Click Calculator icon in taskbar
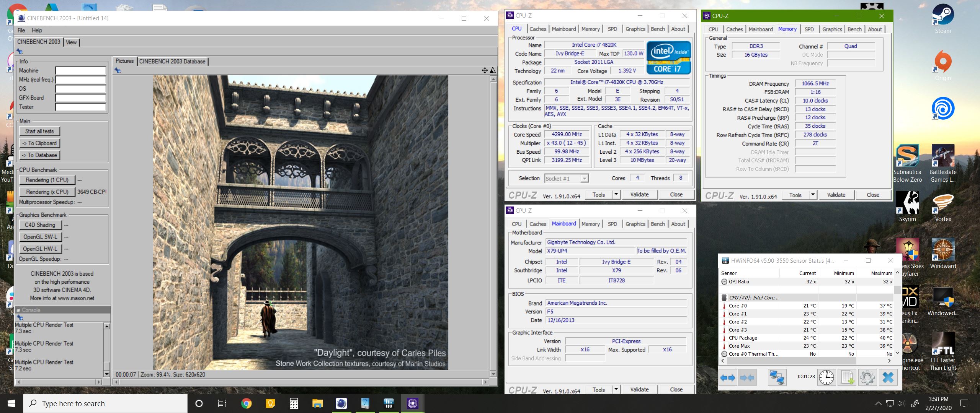Image resolution: width=980 pixels, height=413 pixels. click(x=294, y=403)
